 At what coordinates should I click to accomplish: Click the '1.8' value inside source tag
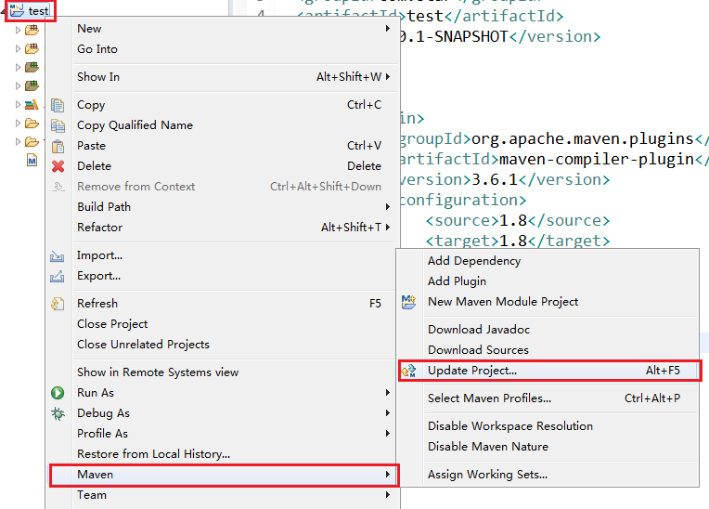(x=513, y=221)
